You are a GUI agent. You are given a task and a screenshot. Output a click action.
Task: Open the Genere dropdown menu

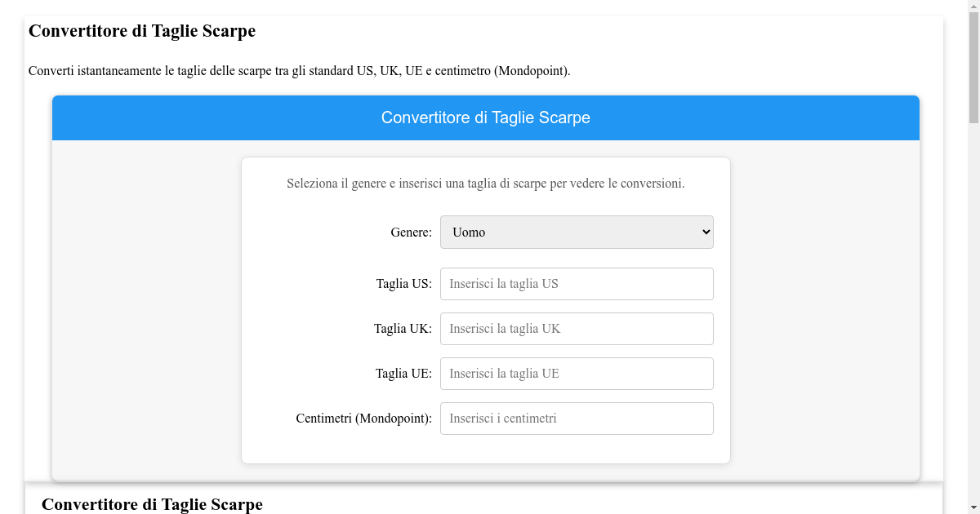(x=576, y=232)
